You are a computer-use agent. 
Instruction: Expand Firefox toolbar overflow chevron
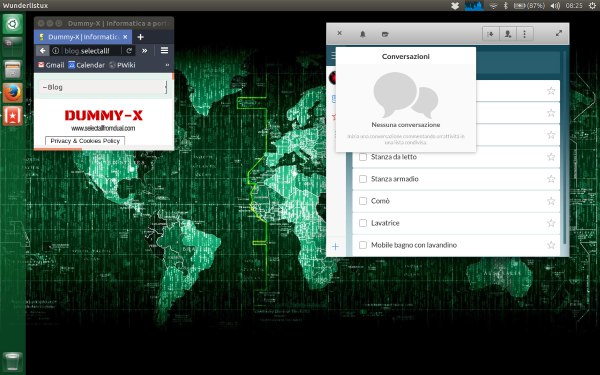click(x=145, y=51)
